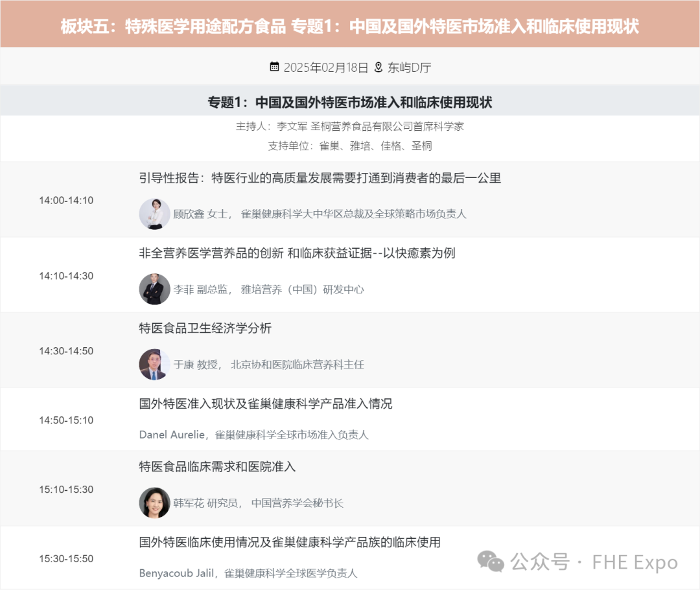Select time slot 14:00-14:10
The width and height of the screenshot is (700, 590).
coord(66,200)
